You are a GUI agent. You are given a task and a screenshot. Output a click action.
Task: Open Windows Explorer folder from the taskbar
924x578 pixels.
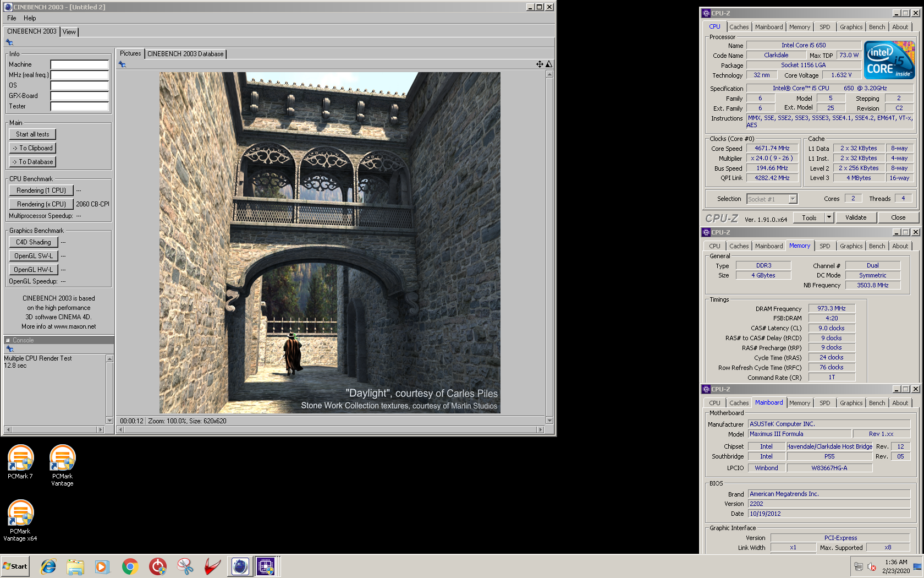[75, 566]
